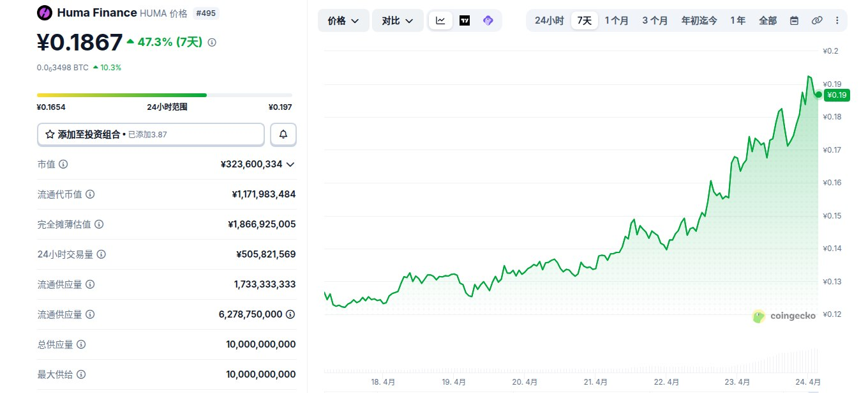Click market cap value ¥323,600,334
The image size is (868, 393).
tap(251, 164)
